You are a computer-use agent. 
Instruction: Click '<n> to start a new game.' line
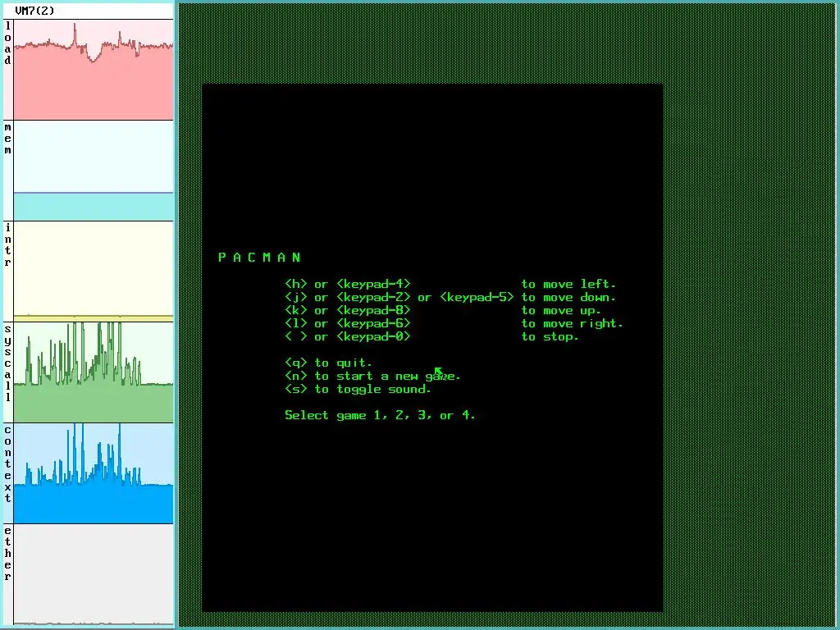pos(373,376)
